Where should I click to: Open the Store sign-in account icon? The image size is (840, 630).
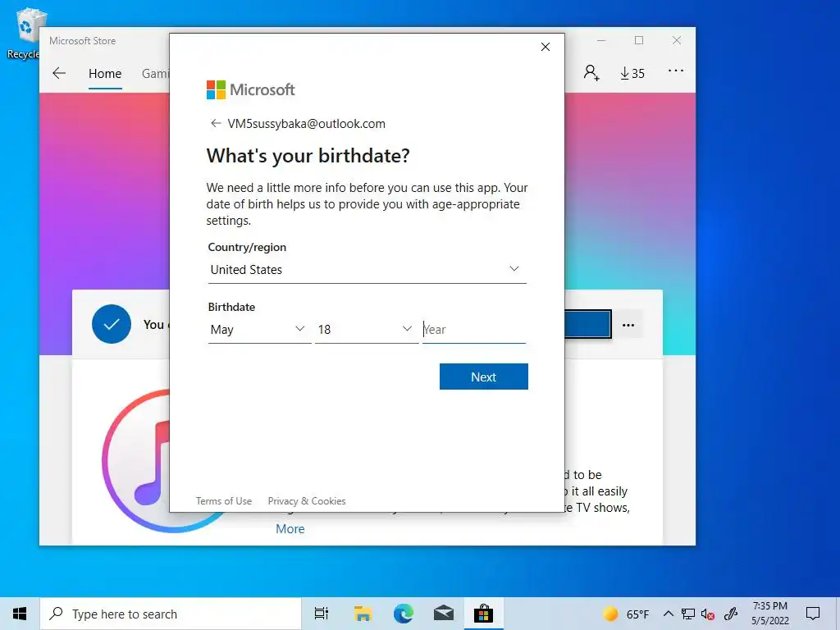click(x=591, y=72)
